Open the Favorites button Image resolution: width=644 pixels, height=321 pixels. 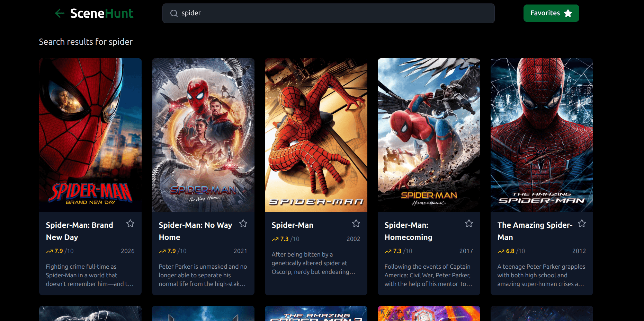(x=551, y=13)
